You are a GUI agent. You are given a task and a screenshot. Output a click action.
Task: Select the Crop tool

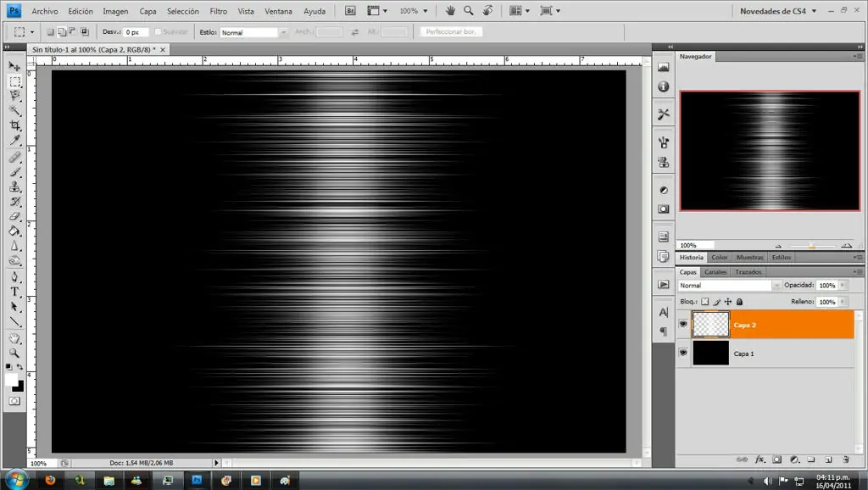[x=14, y=125]
